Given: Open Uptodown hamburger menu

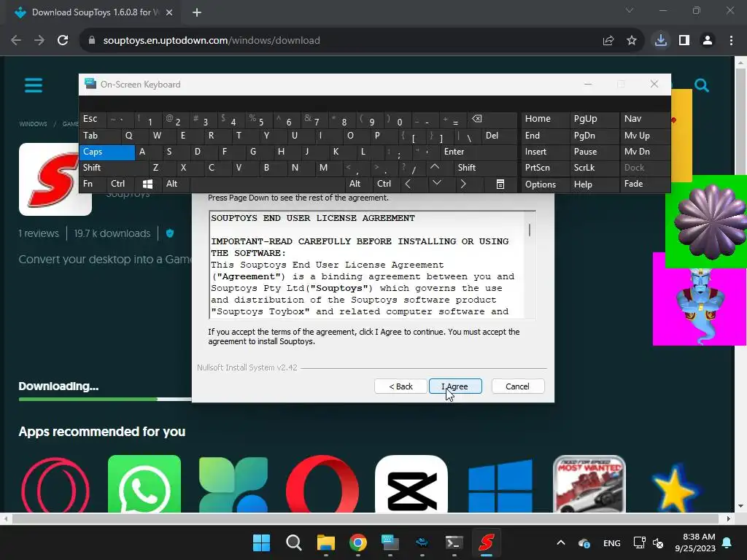Looking at the screenshot, I should (34, 86).
